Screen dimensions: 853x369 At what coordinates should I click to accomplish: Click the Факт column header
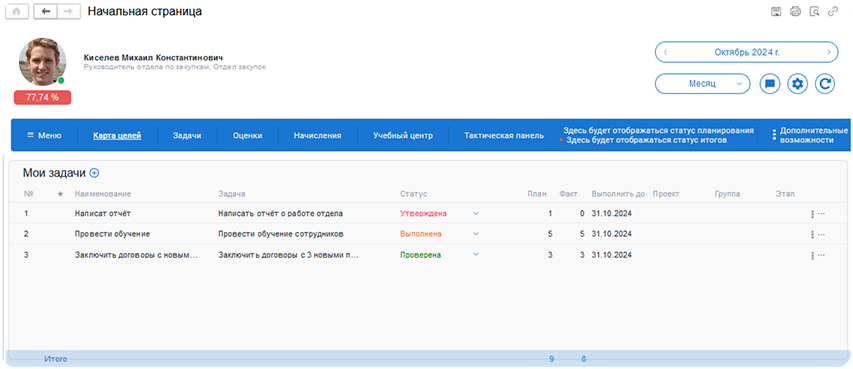point(568,194)
